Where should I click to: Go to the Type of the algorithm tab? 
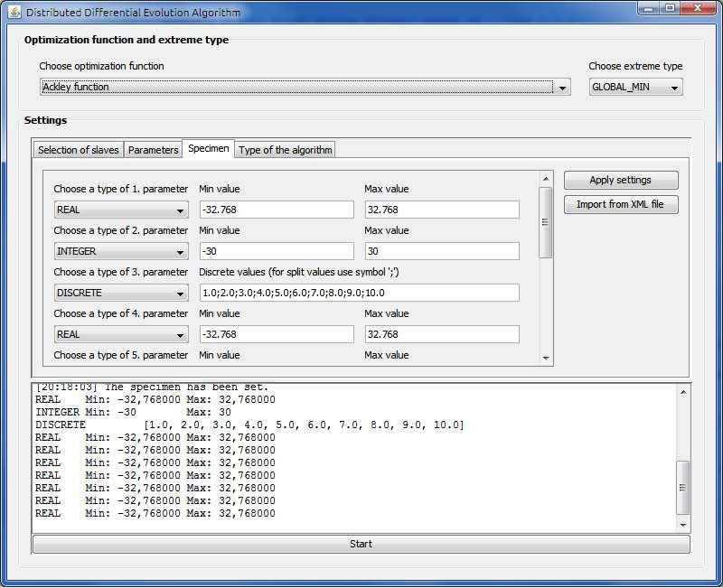click(x=286, y=150)
